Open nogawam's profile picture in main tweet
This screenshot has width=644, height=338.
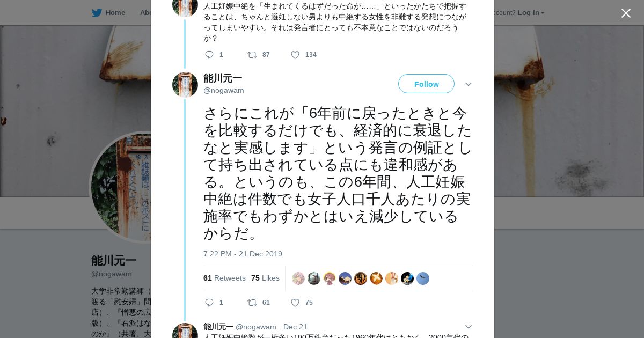coord(185,84)
